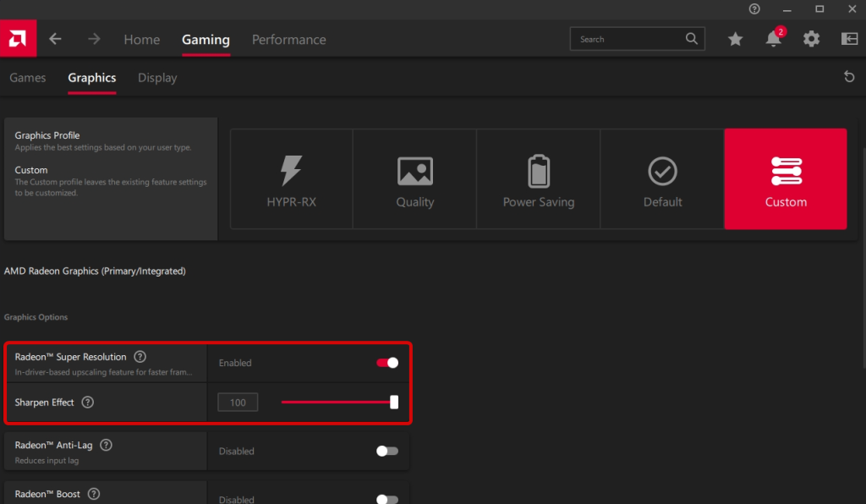The height and width of the screenshot is (504, 866).
Task: Reset graphics settings with the undo arrow
Action: point(849,77)
